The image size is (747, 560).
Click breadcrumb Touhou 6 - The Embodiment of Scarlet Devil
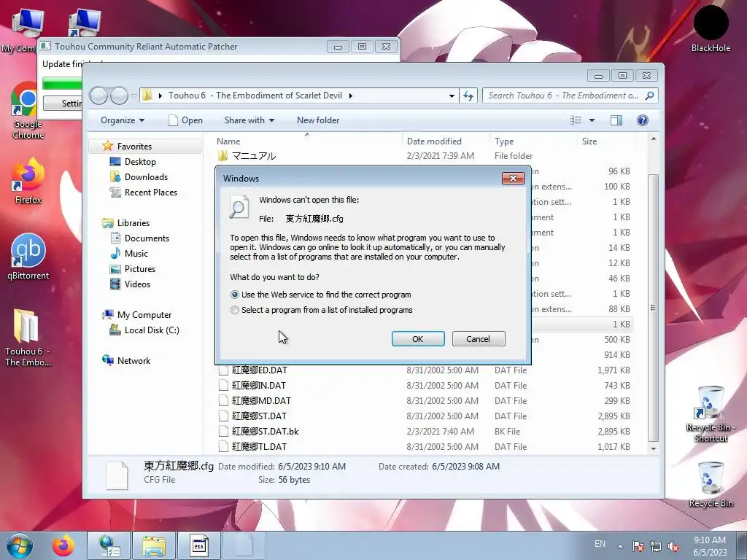pos(255,96)
